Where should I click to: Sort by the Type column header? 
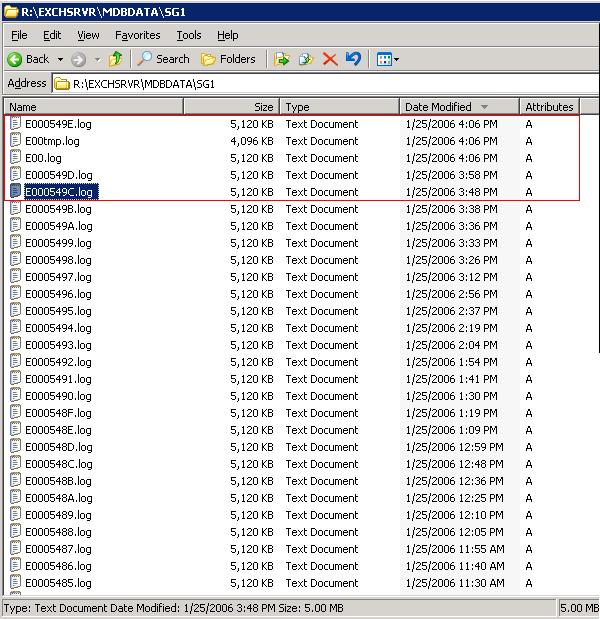point(339,107)
